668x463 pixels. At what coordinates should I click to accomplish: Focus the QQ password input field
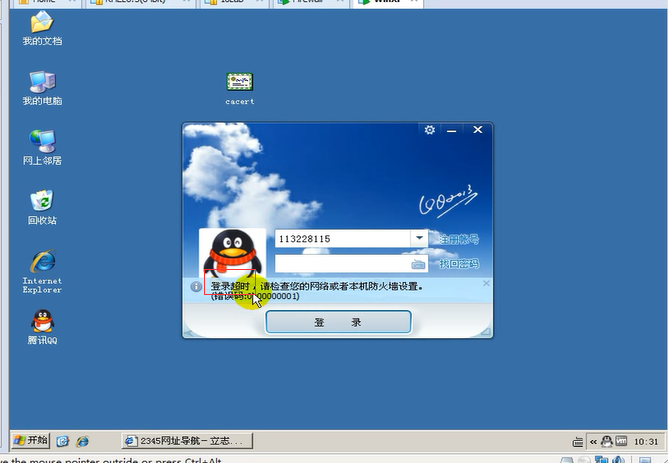[x=343, y=264]
